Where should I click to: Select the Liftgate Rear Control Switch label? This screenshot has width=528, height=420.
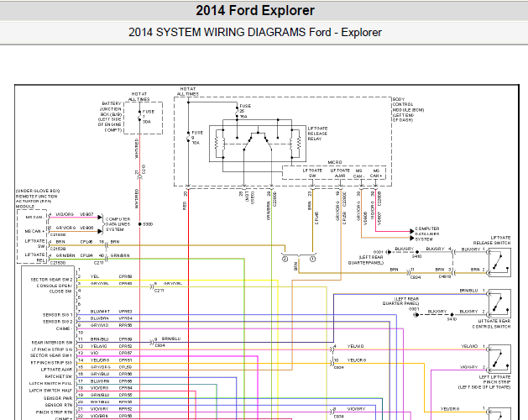click(491, 324)
